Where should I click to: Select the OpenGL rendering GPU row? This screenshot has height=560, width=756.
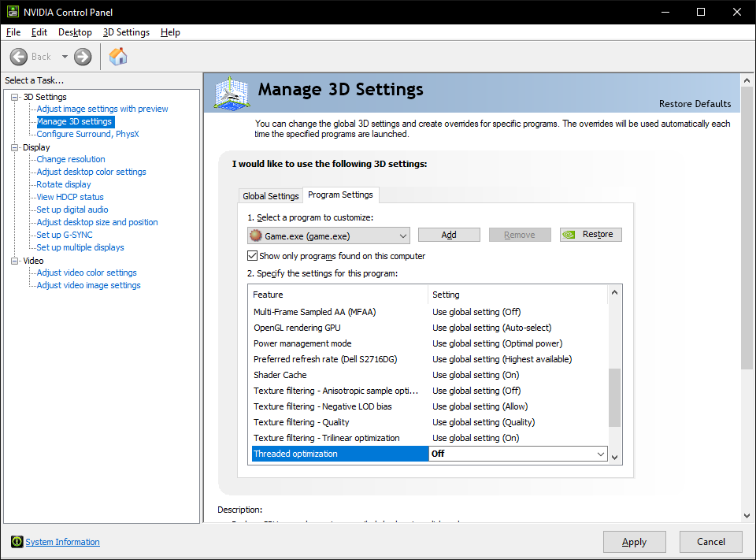(x=429, y=328)
